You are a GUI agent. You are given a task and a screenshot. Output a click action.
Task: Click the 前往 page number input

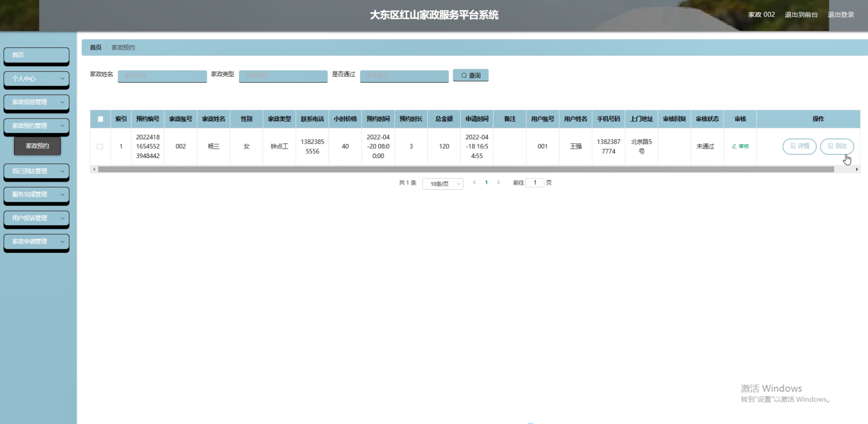click(x=535, y=183)
